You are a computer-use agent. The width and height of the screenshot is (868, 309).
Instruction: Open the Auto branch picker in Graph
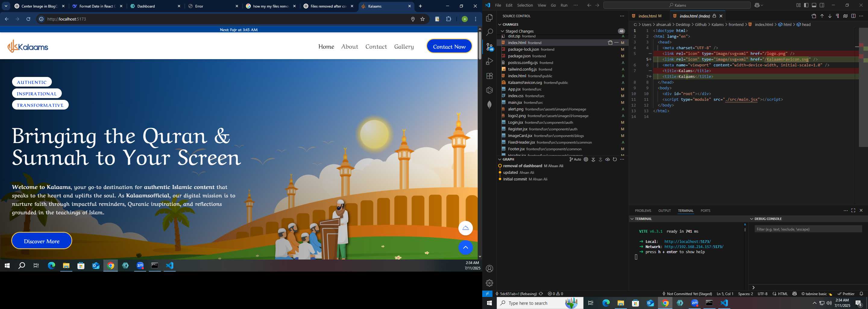pyautogui.click(x=575, y=159)
